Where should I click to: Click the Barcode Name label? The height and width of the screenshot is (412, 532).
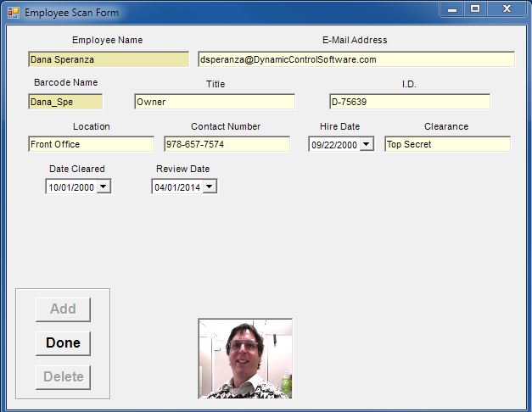[66, 82]
